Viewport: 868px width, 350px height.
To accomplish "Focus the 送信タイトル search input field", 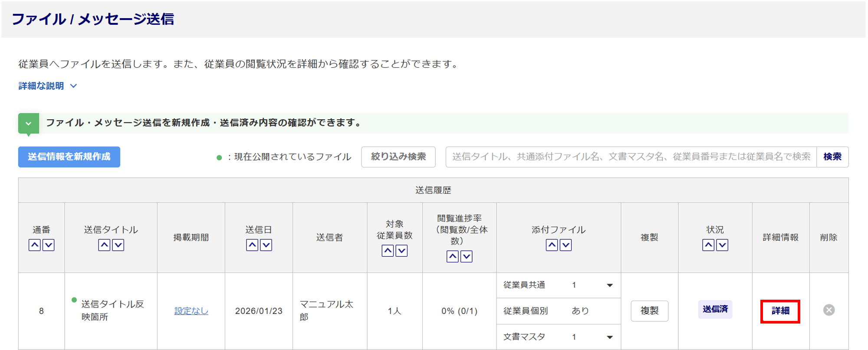I will pos(631,157).
